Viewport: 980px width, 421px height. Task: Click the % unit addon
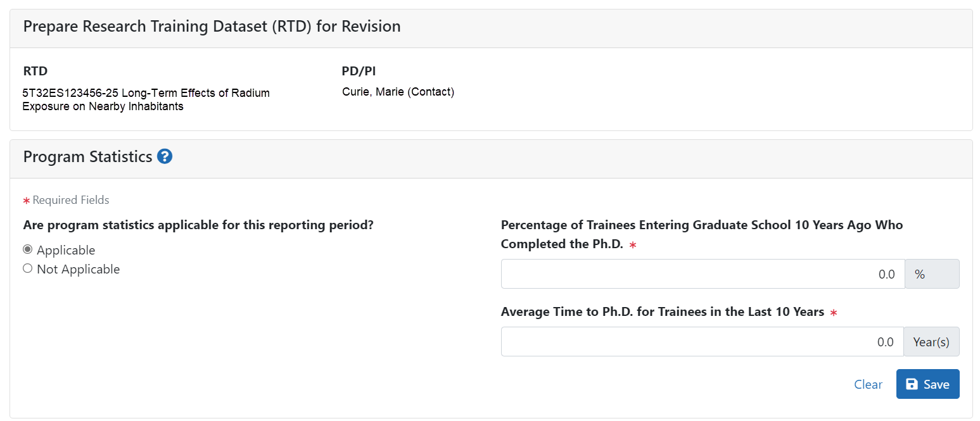coord(932,274)
